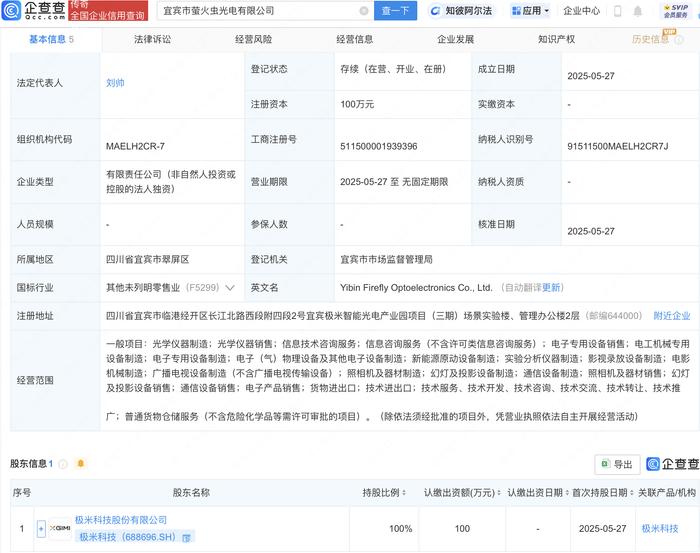Expand the 应用 apps dropdown

(530, 11)
